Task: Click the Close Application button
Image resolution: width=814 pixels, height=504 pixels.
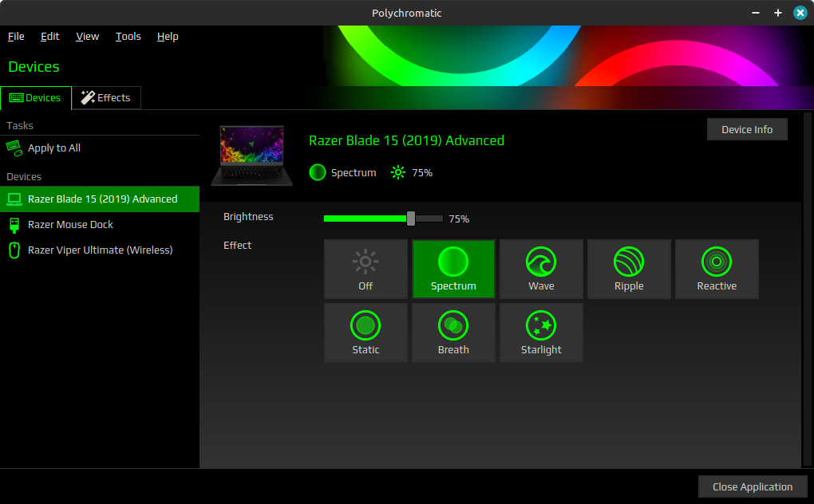Action: [x=753, y=487]
